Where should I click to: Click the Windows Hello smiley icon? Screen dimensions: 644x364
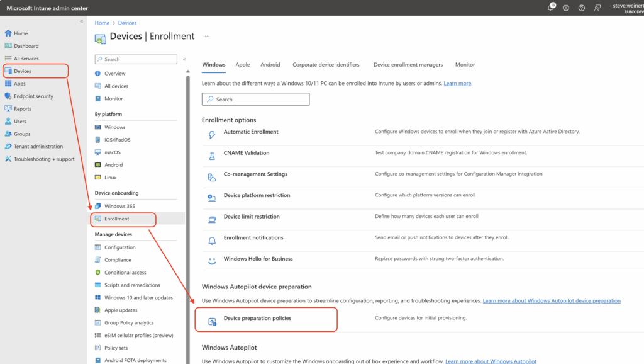coord(212,261)
